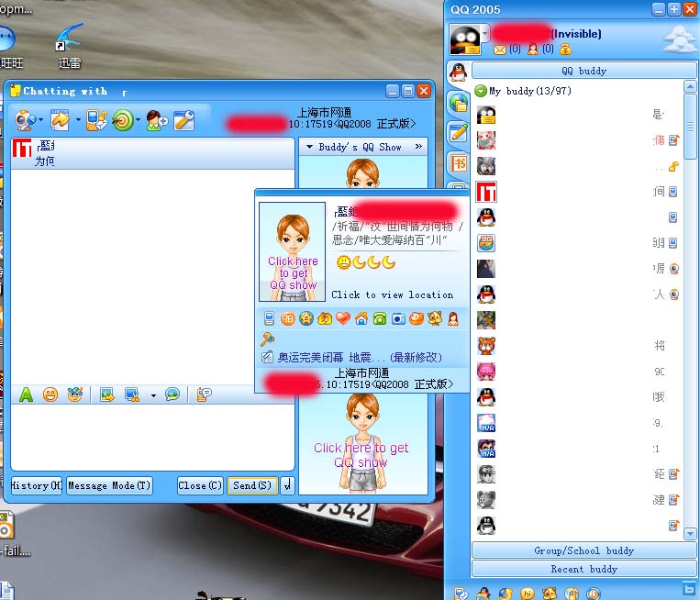Click the 'Click to view location' link
Image resolution: width=700 pixels, height=600 pixels.
pyautogui.click(x=392, y=294)
